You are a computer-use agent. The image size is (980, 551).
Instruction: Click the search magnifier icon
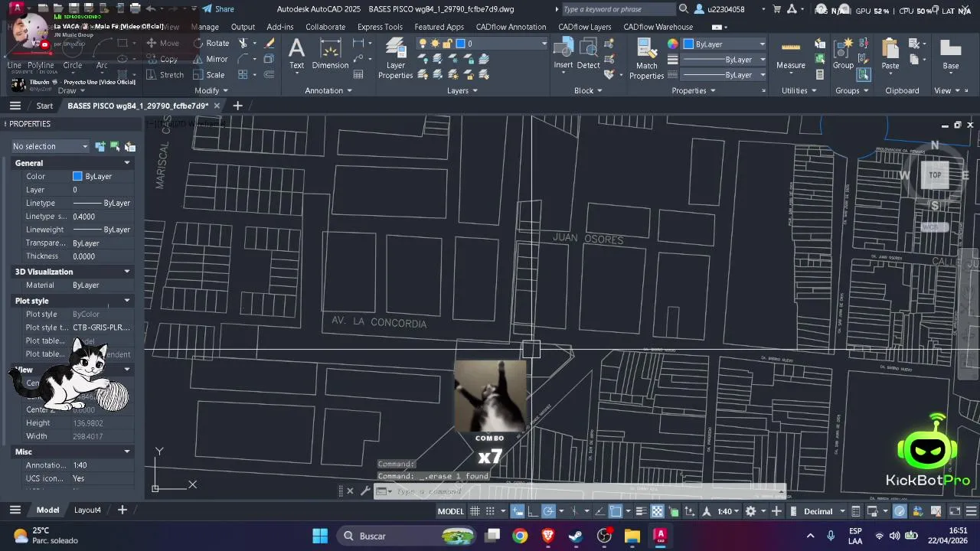pos(683,9)
